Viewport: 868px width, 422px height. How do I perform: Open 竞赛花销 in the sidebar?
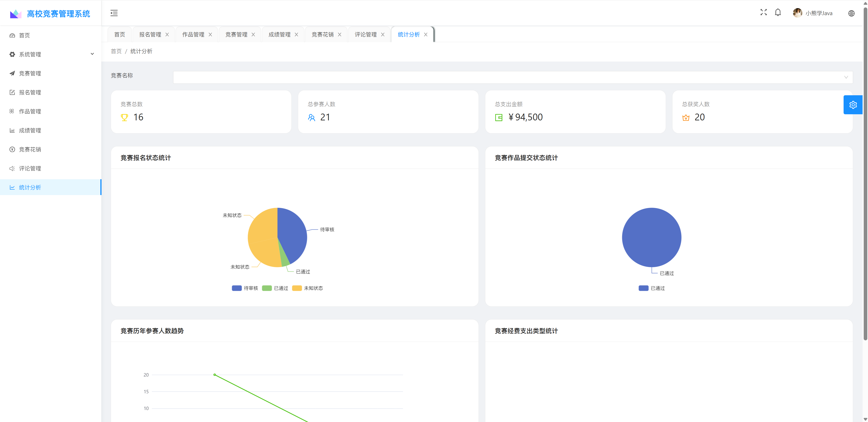pyautogui.click(x=51, y=149)
